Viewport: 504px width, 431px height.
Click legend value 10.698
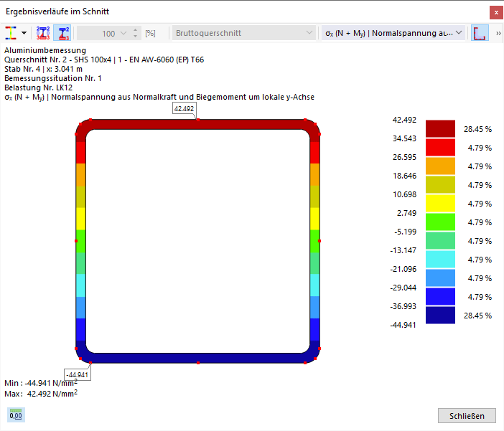[404, 194]
